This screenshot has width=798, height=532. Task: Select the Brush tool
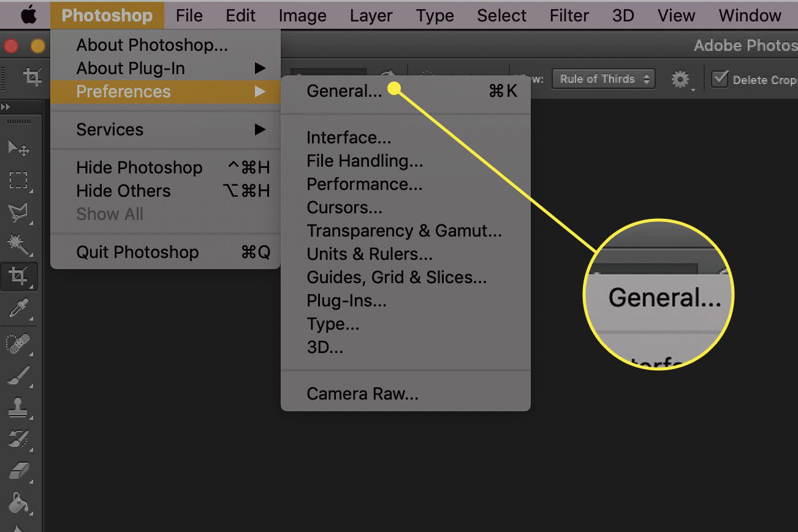(x=18, y=375)
